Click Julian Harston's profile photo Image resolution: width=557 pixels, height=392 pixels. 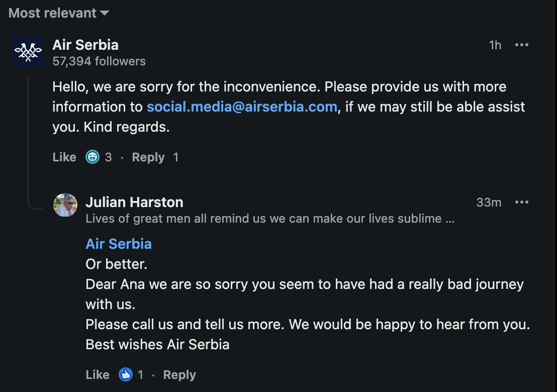(66, 205)
